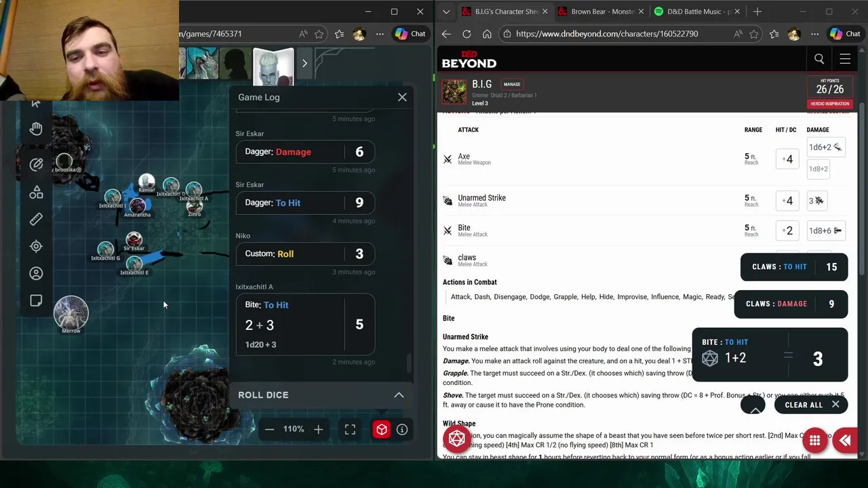Open favorites list in right browser
This screenshot has width=868, height=488.
(x=774, y=34)
